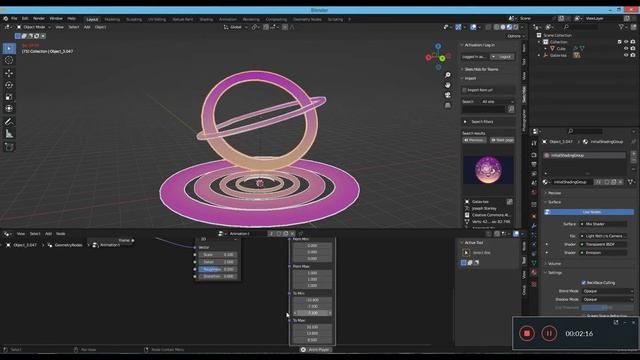
Task: Open the Surface Mix Shader selector
Action: 604,224
